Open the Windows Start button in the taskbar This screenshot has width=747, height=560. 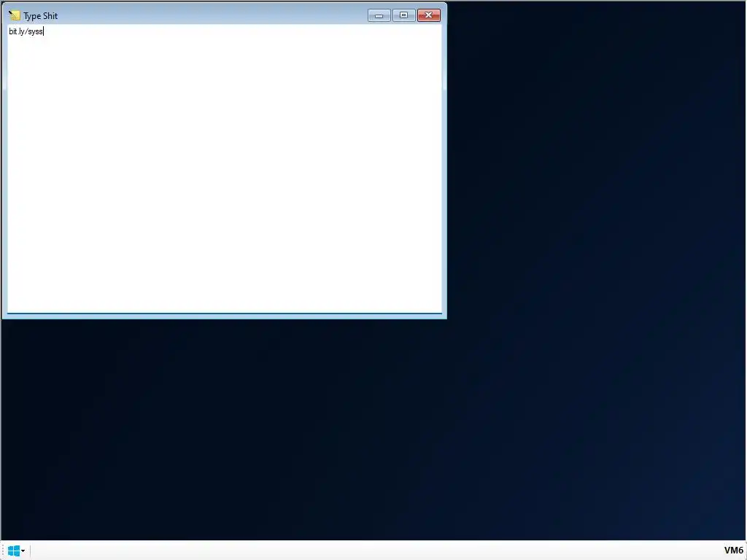(x=14, y=551)
